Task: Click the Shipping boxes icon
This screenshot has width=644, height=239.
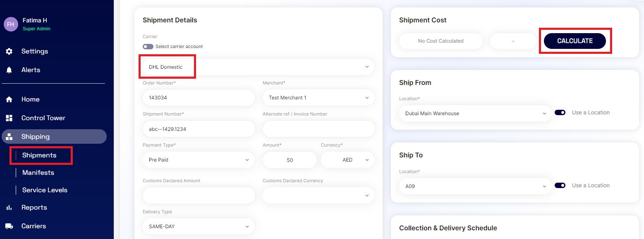Action: (x=9, y=137)
